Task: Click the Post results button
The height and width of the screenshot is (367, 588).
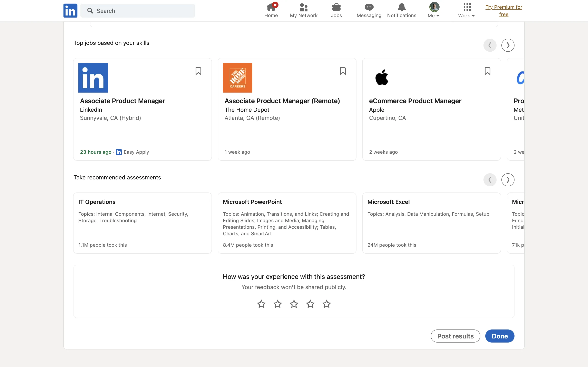Action: point(455,336)
